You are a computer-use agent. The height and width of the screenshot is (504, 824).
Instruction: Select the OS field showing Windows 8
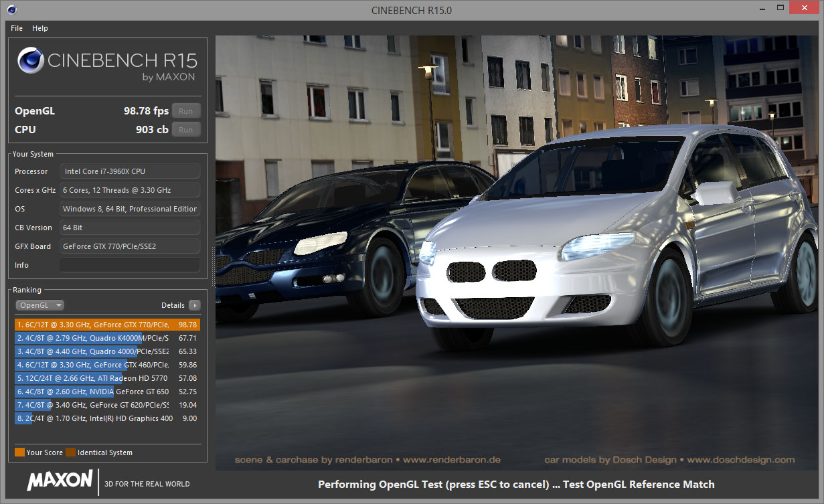click(130, 209)
